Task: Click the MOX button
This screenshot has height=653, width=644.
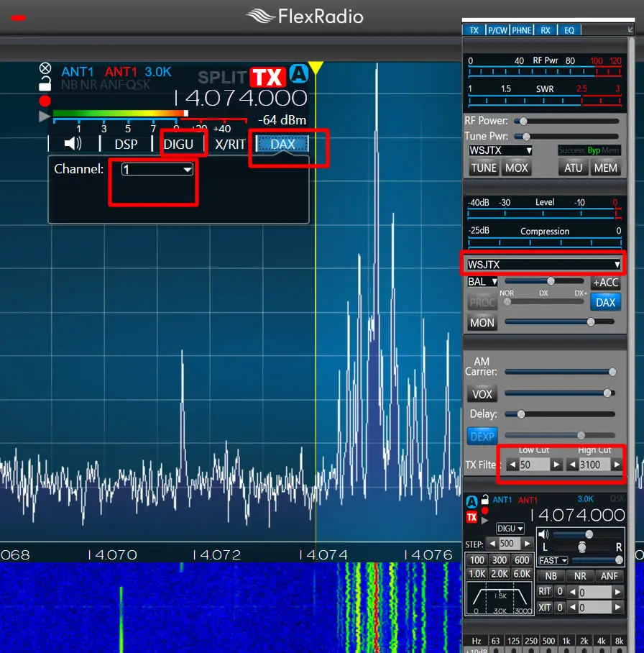Action: (x=517, y=168)
